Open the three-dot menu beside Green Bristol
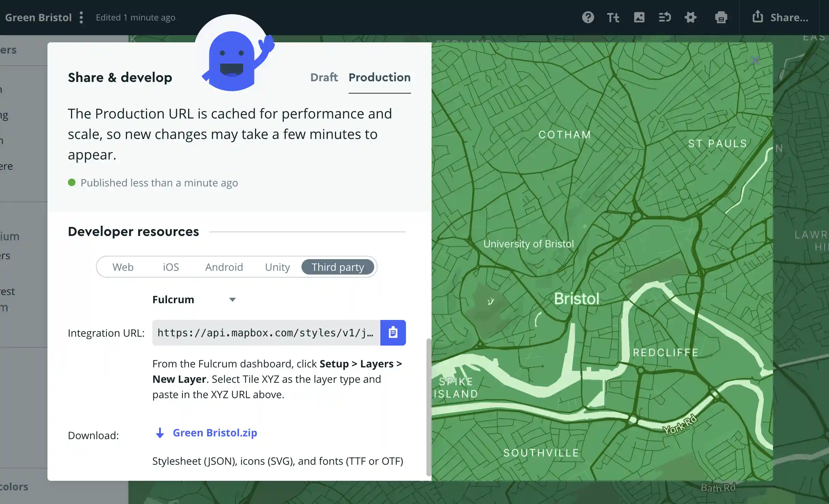Image resolution: width=829 pixels, height=504 pixels. [81, 17]
